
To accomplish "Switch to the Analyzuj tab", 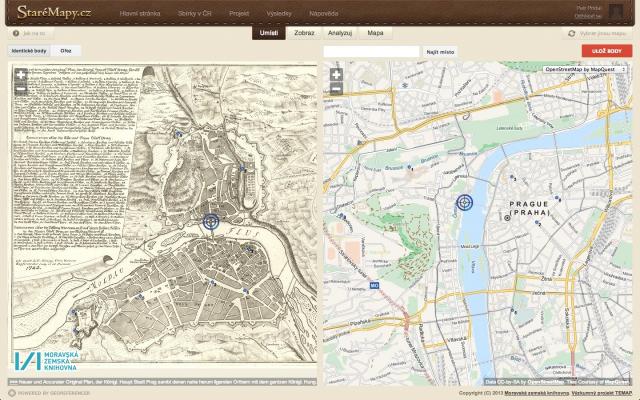I will (x=339, y=33).
